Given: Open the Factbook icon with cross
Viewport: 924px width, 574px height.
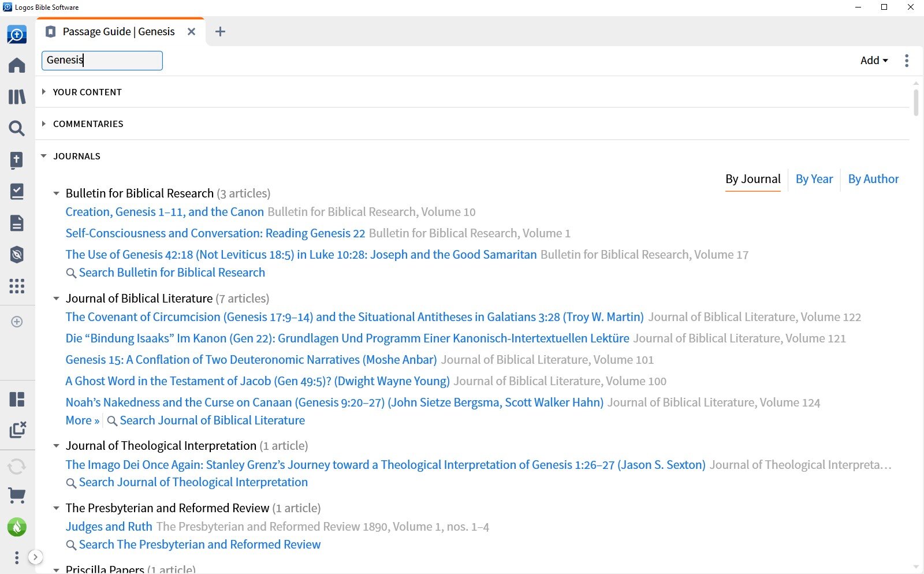Looking at the screenshot, I should (17, 160).
